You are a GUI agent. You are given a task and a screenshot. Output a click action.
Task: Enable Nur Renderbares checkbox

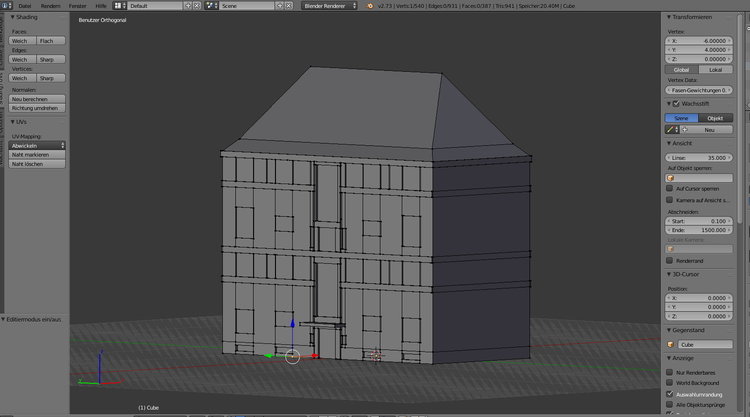(x=670, y=372)
